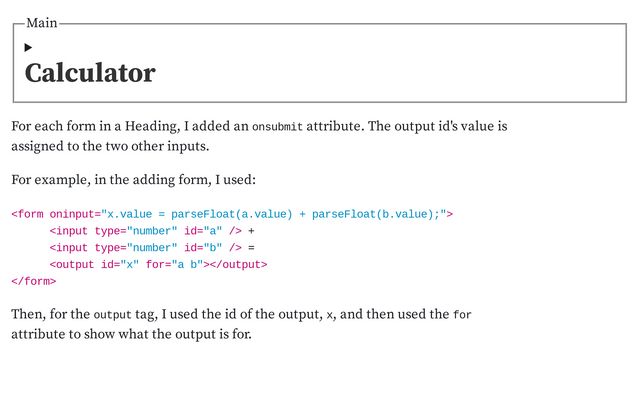Click the opening form oninput code line
The width and height of the screenshot is (640, 400).
(232, 213)
